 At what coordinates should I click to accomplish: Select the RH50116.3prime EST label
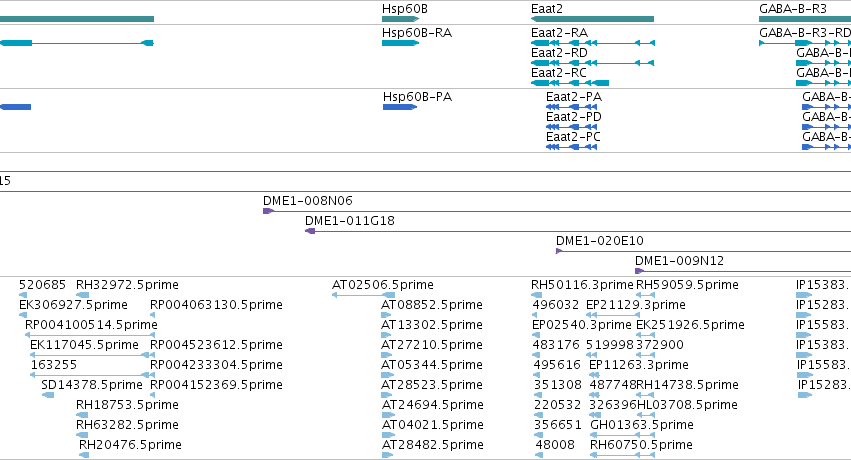pos(582,285)
